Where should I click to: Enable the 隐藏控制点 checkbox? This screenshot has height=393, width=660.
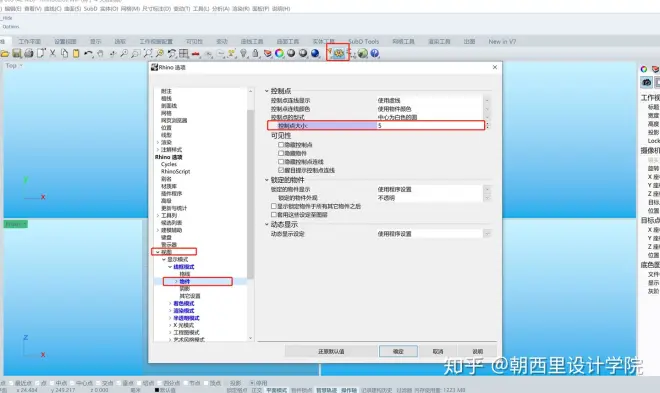point(281,145)
